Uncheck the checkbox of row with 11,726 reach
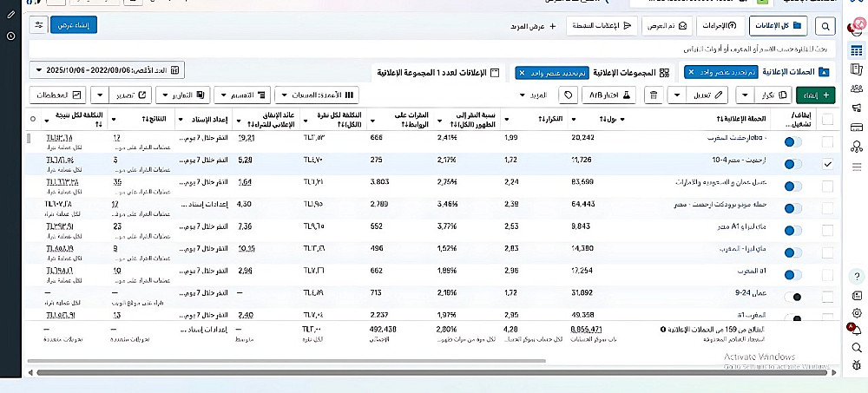 tap(827, 164)
